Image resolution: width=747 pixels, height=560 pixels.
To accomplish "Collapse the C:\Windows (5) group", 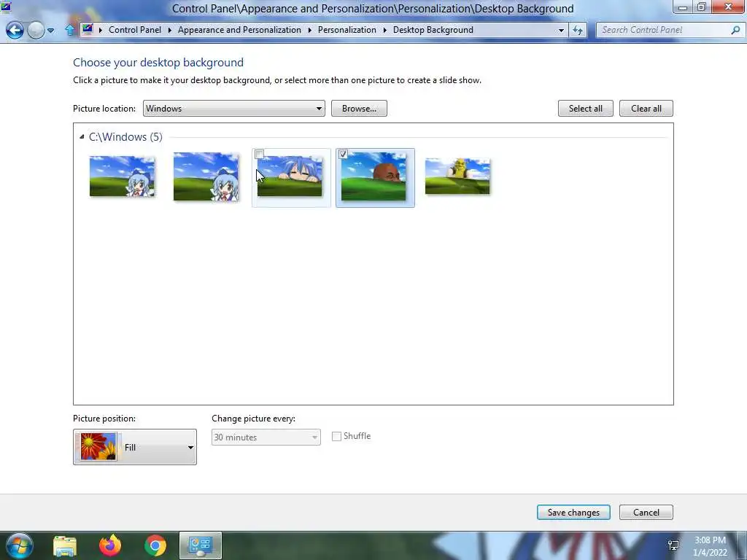I will pos(82,136).
